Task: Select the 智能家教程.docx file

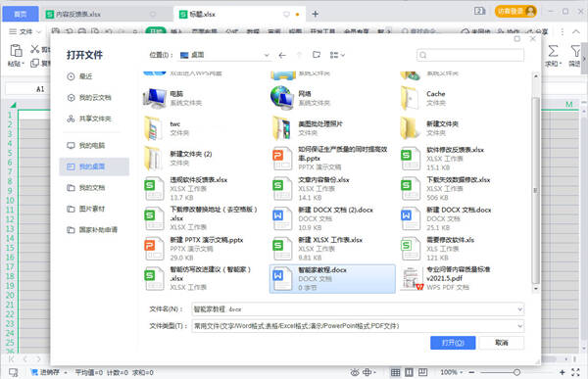Action: click(332, 278)
